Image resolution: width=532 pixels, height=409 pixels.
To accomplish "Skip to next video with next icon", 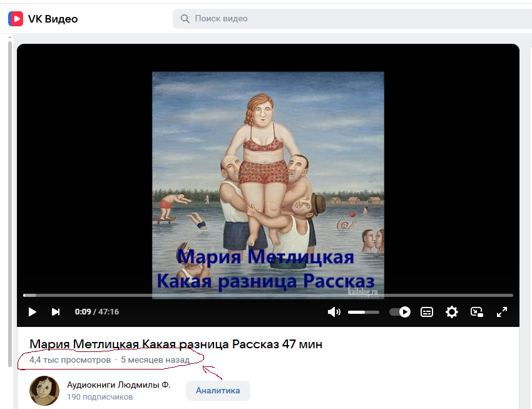I will point(56,311).
